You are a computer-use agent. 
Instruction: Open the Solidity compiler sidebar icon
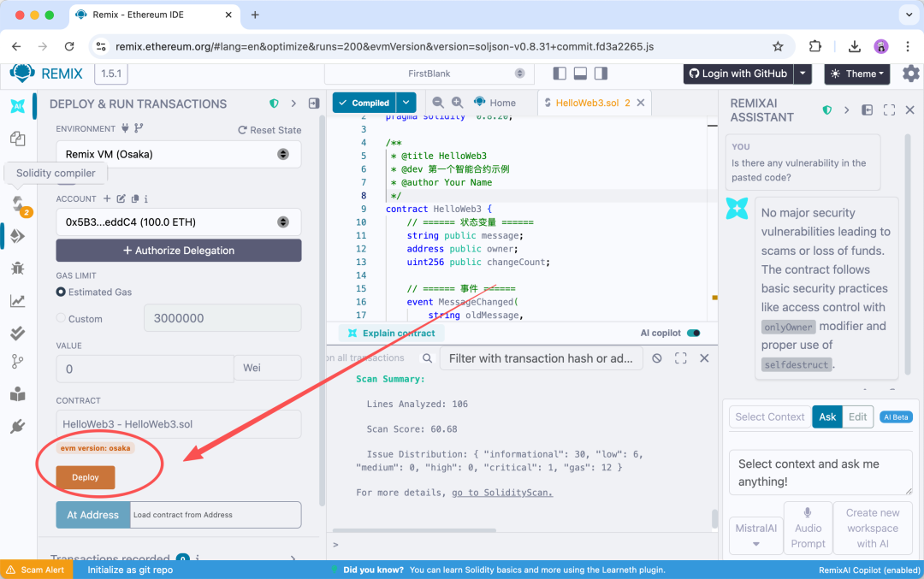[x=18, y=204]
